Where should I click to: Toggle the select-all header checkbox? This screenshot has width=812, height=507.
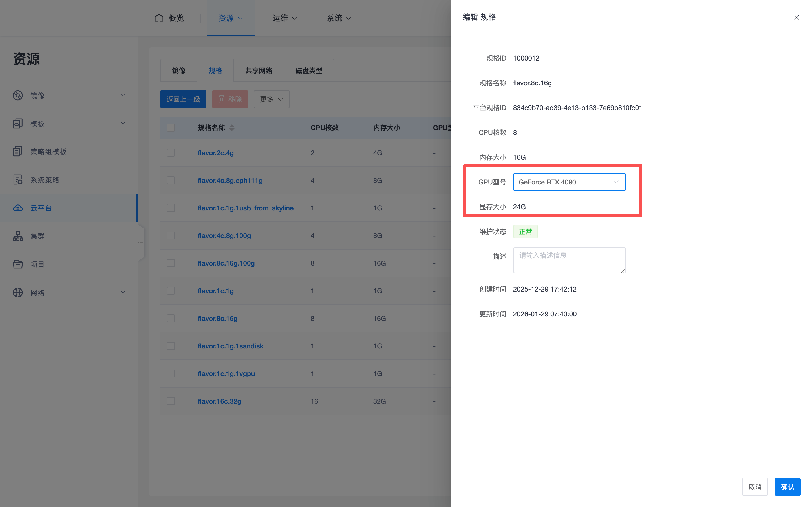171,128
